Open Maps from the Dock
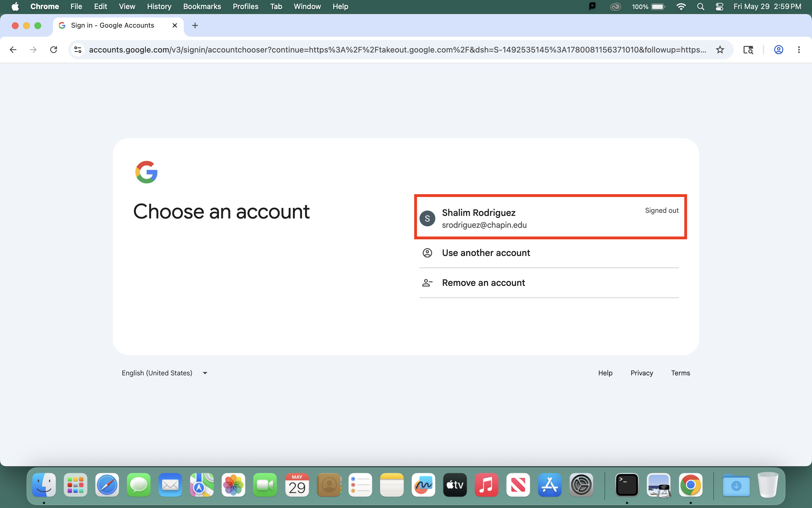 [202, 485]
